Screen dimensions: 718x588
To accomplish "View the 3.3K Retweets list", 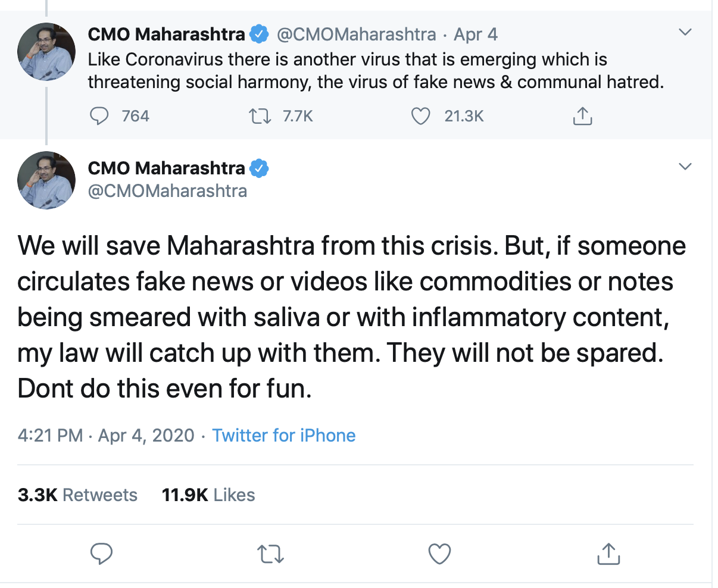I will (77, 495).
